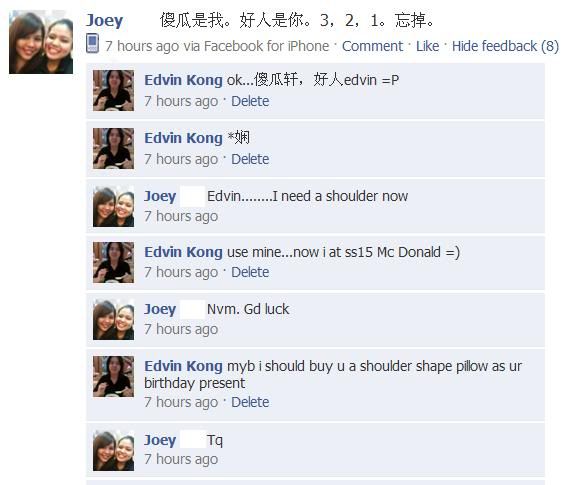Viewport: 568px width, 485px height.
Task: Open Joey's large profile photo
Action: (41, 42)
